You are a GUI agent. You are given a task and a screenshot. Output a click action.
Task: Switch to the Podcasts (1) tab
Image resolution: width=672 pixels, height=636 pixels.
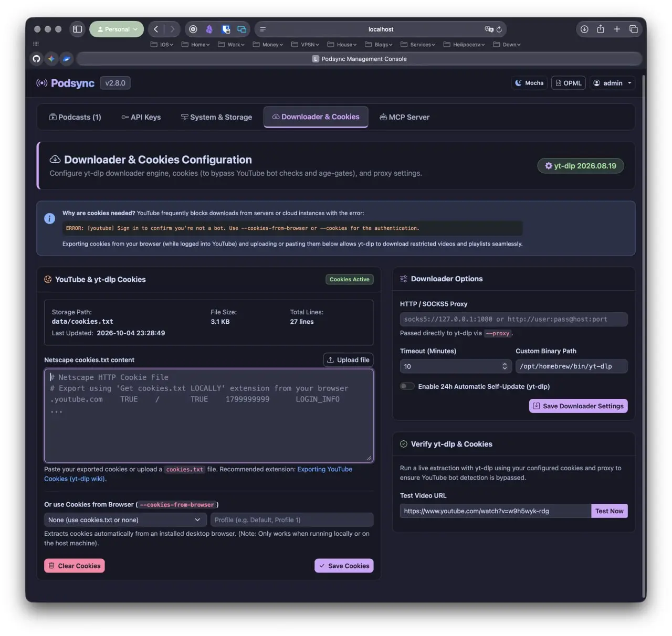tap(75, 117)
